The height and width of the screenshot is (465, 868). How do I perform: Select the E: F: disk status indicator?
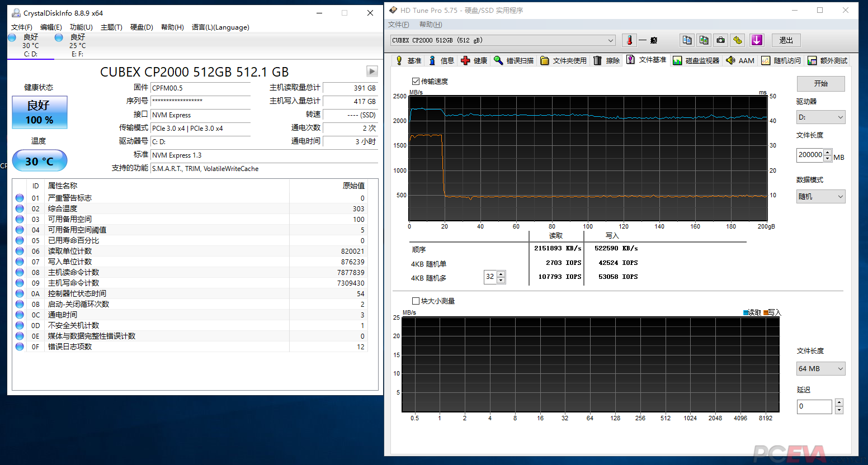click(78, 45)
